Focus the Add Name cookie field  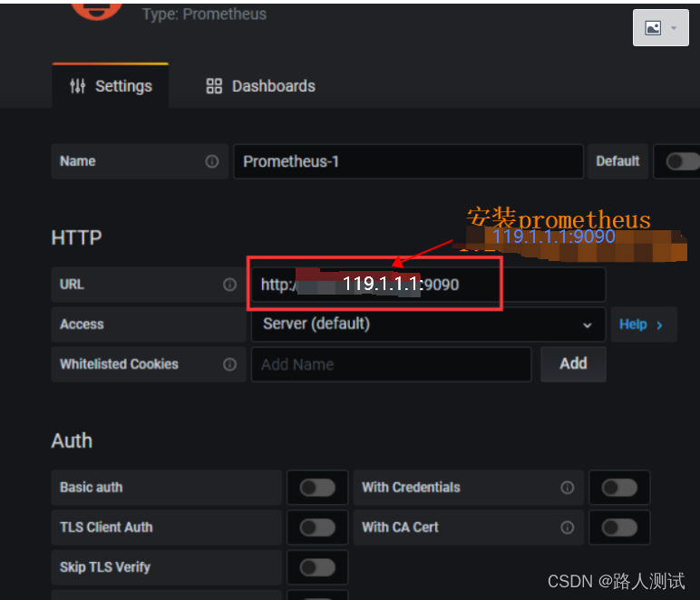pos(391,364)
